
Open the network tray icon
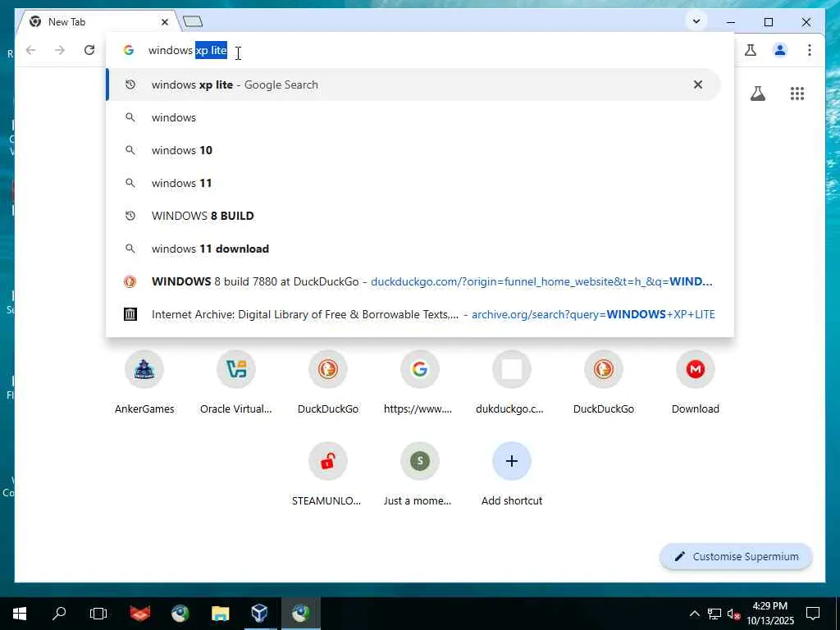[x=714, y=614]
